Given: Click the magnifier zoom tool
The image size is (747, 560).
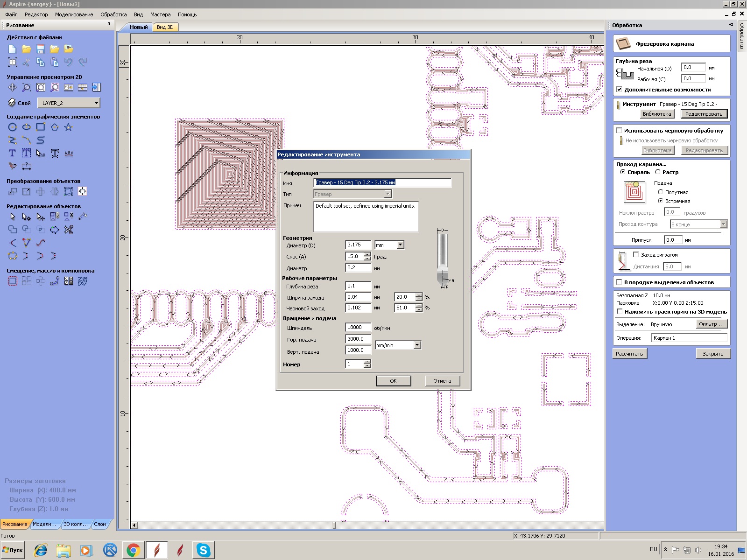Looking at the screenshot, I should coord(27,87).
